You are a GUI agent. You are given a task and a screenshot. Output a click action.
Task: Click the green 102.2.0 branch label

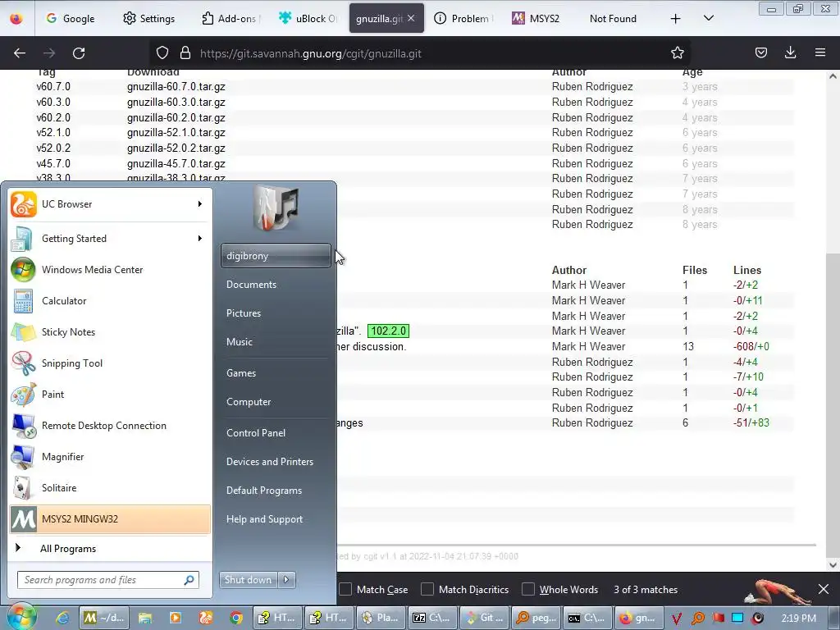[x=388, y=331]
